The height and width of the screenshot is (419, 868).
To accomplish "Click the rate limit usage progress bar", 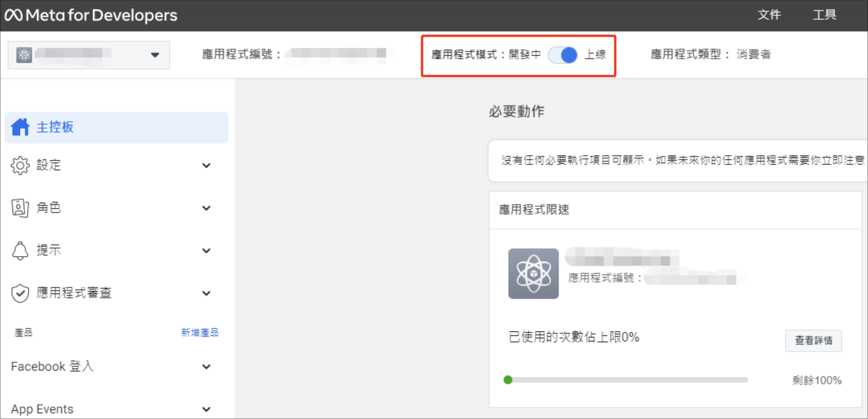I will pyautogui.click(x=626, y=380).
